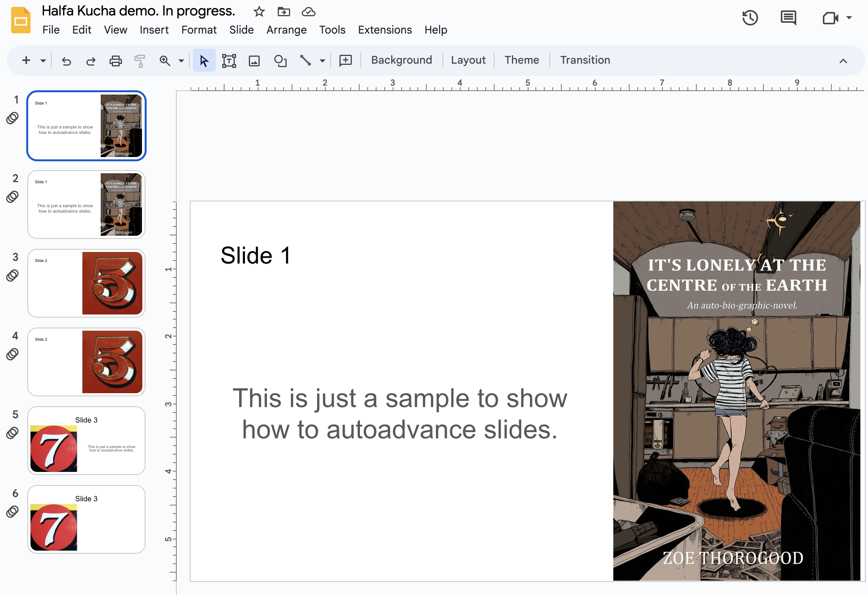This screenshot has height=595, width=868.
Task: Click the video call camera icon
Action: (x=830, y=18)
